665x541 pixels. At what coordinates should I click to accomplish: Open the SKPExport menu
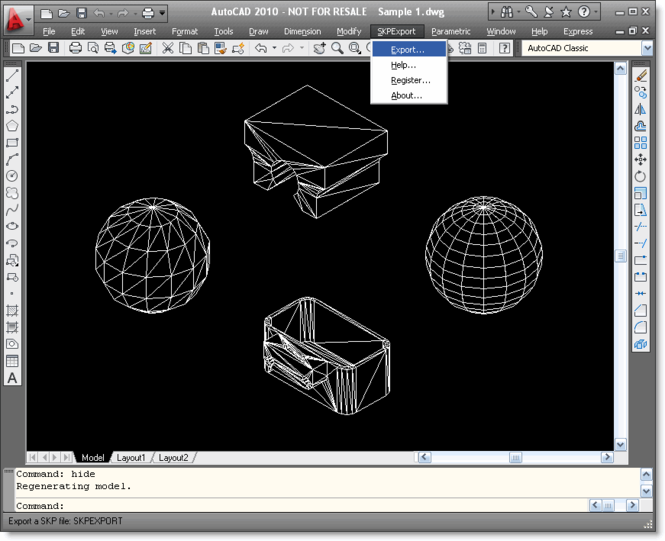pyautogui.click(x=397, y=31)
